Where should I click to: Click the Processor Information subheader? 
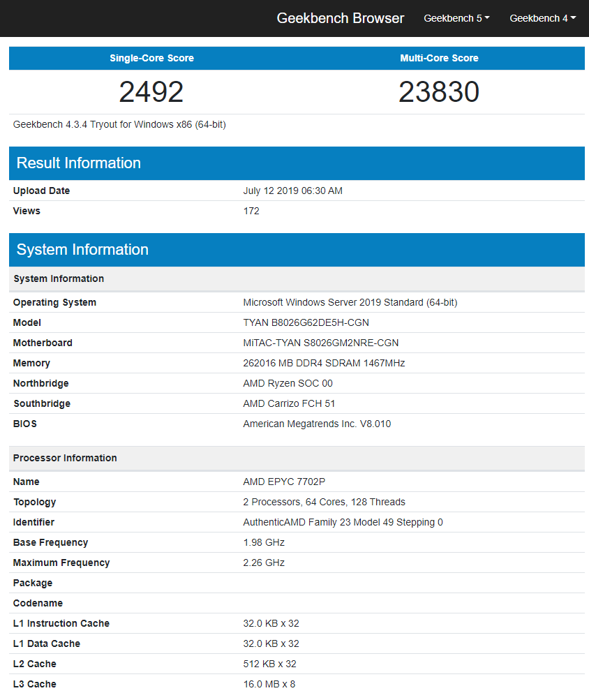[65, 458]
